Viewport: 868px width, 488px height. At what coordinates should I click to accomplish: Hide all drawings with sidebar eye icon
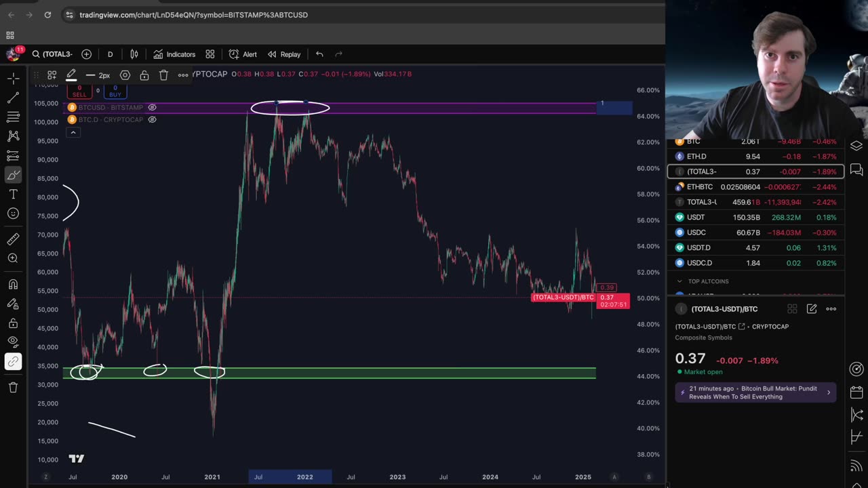[x=13, y=342]
